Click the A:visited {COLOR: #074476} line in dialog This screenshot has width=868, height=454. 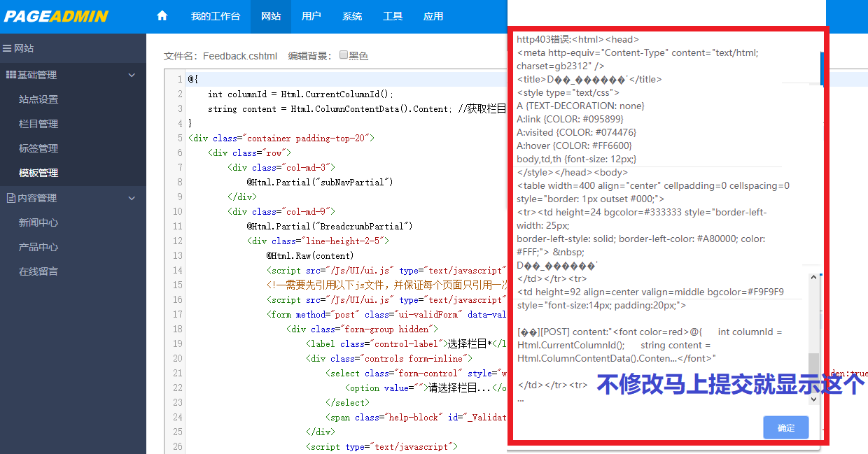[x=577, y=132]
